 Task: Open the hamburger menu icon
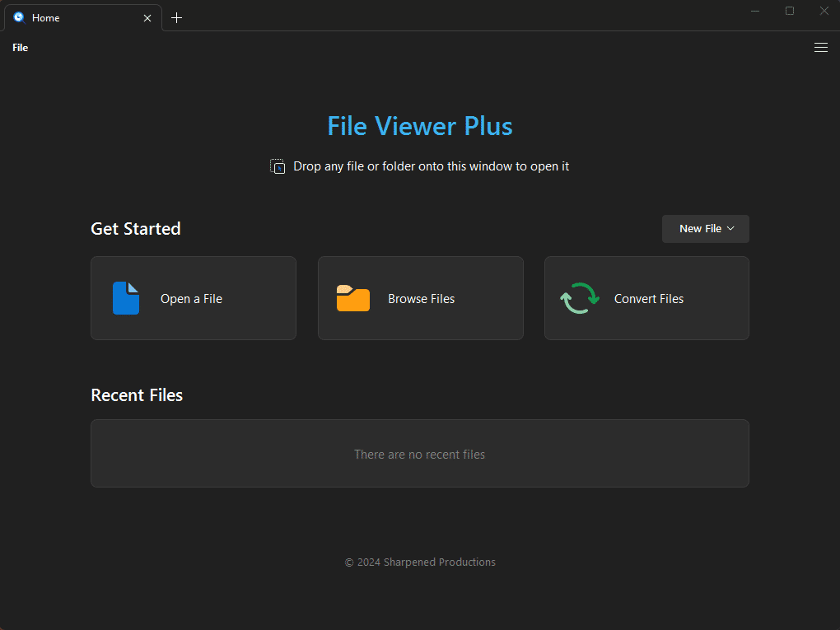[x=821, y=48]
